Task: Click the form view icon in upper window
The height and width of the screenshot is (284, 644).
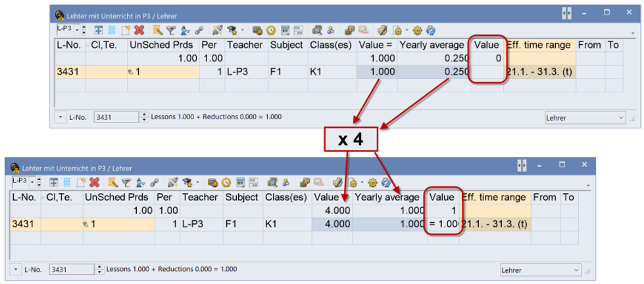Action: click(x=99, y=30)
